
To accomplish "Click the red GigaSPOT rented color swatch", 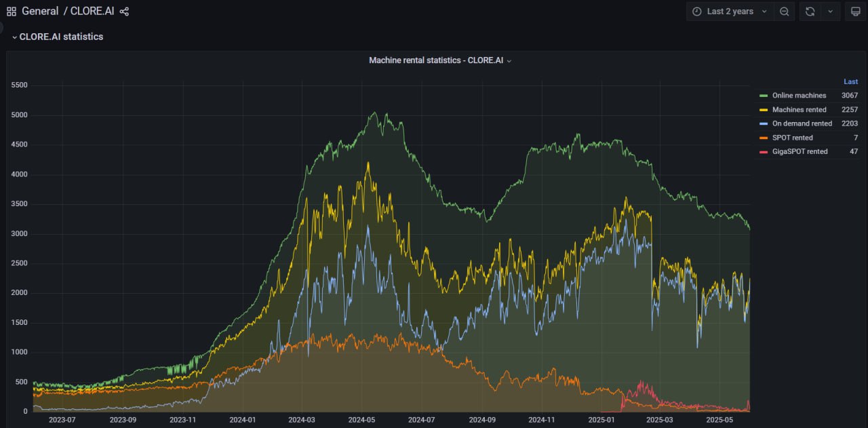I will [764, 152].
